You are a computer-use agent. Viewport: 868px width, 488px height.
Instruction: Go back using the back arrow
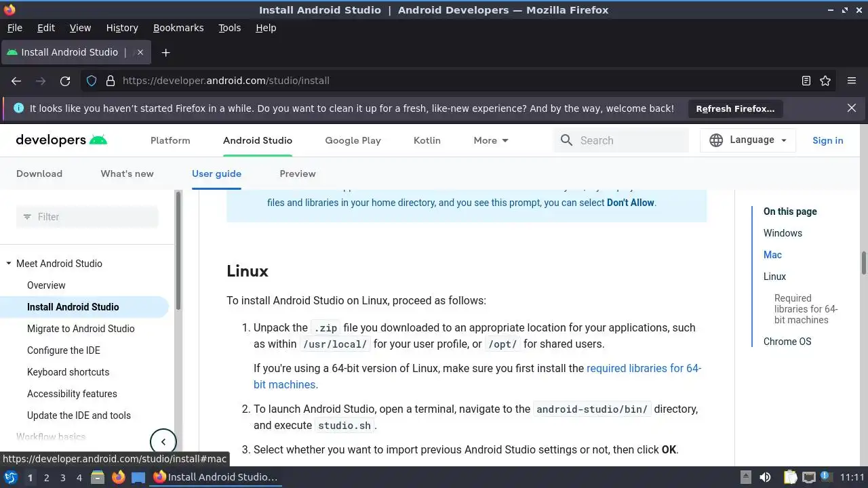click(16, 81)
